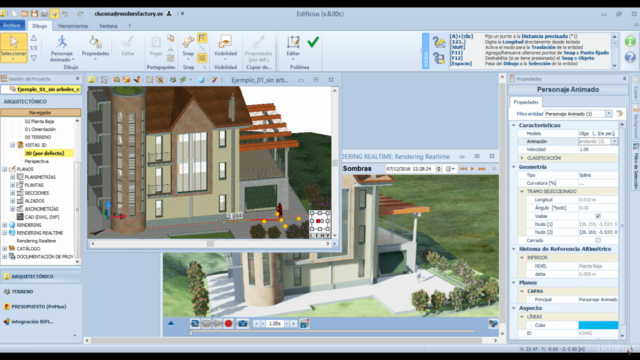This screenshot has width=640, height=360.
Task: Open the vertical Filtro de Selección side tab
Action: pos(636,167)
